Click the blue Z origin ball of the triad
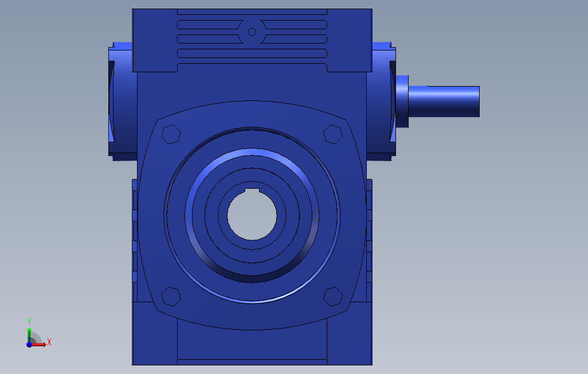Screen dimensions: 588x374 click(x=29, y=344)
